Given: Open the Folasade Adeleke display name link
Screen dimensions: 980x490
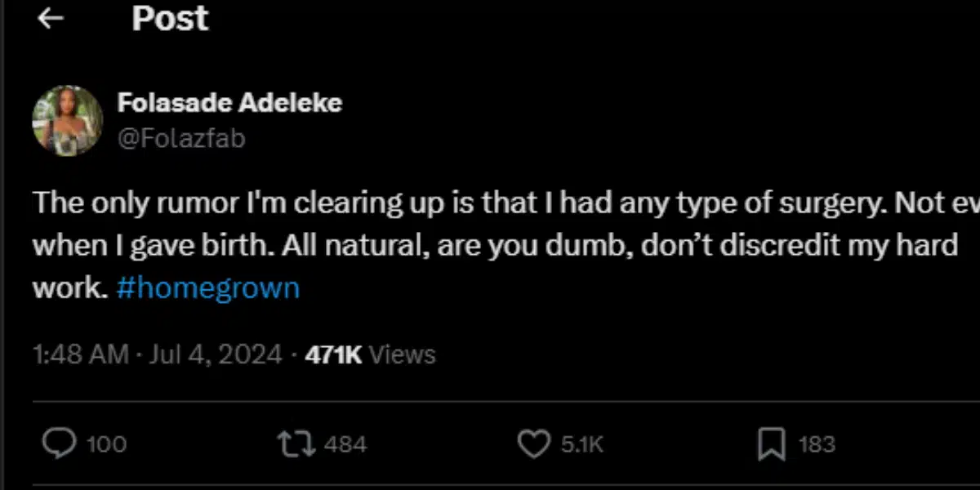Looking at the screenshot, I should 229,103.
